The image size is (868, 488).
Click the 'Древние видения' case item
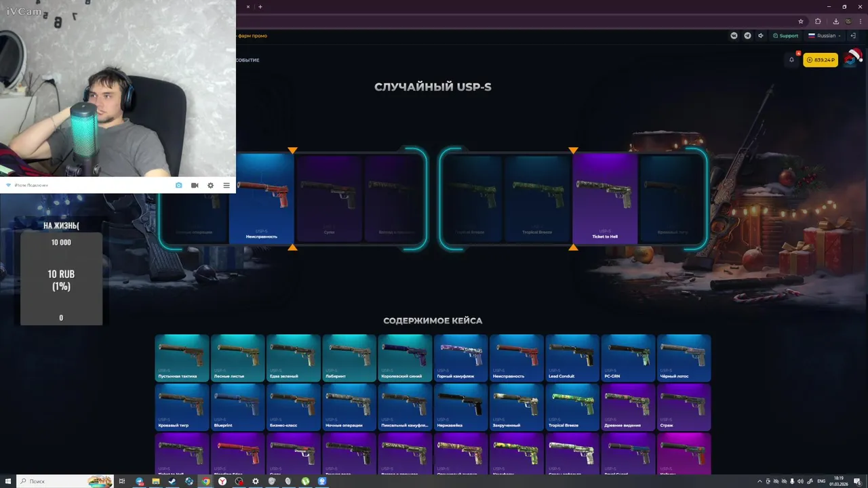(628, 407)
